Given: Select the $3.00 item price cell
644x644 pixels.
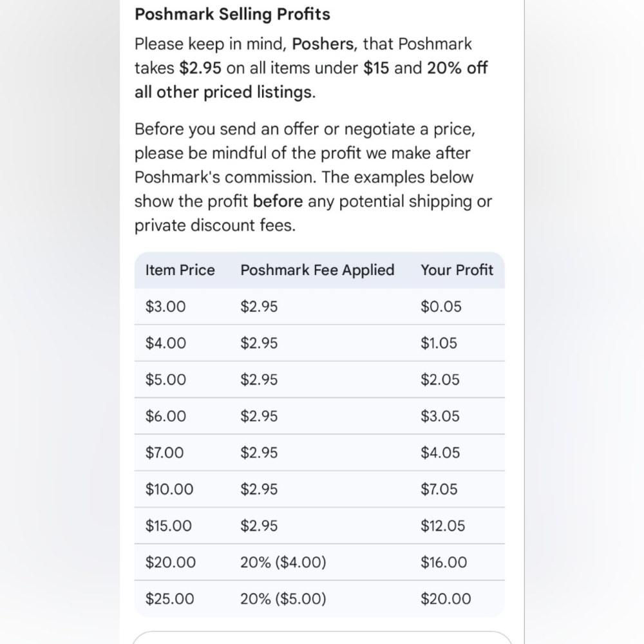Looking at the screenshot, I should tap(166, 307).
